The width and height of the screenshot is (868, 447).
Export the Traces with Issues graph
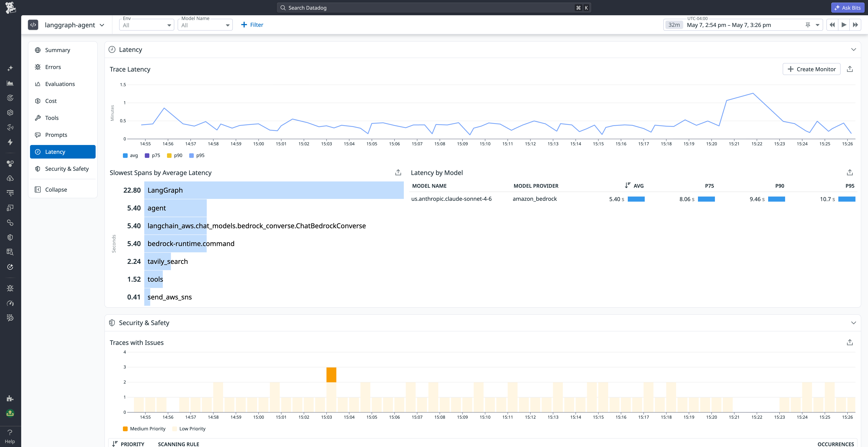850,343
